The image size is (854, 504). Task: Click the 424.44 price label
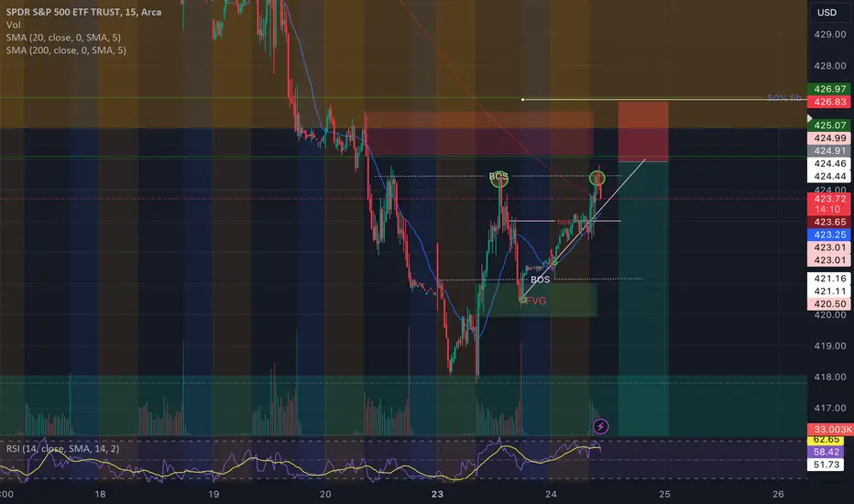pos(829,176)
